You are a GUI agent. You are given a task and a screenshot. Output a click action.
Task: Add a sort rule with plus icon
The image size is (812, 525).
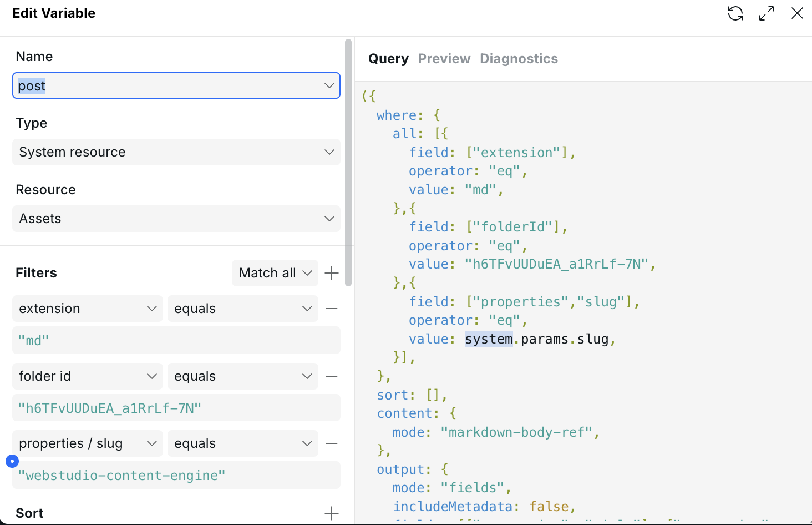[x=332, y=513]
